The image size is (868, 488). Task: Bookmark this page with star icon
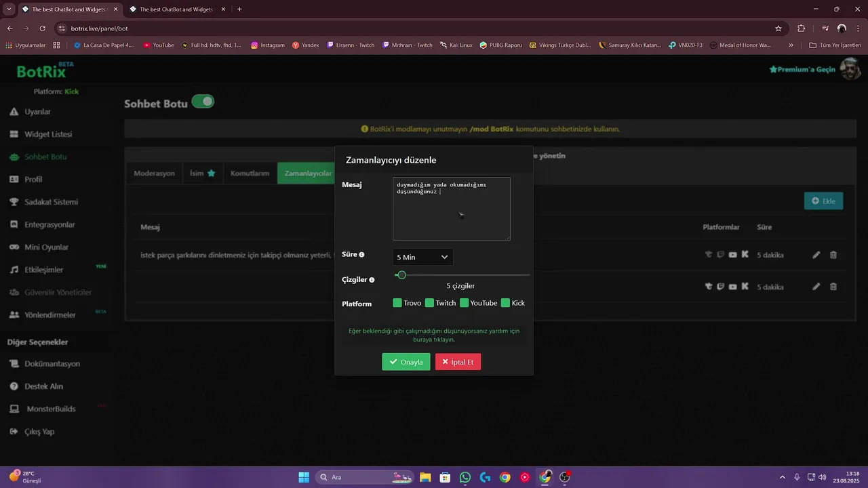[x=778, y=28]
